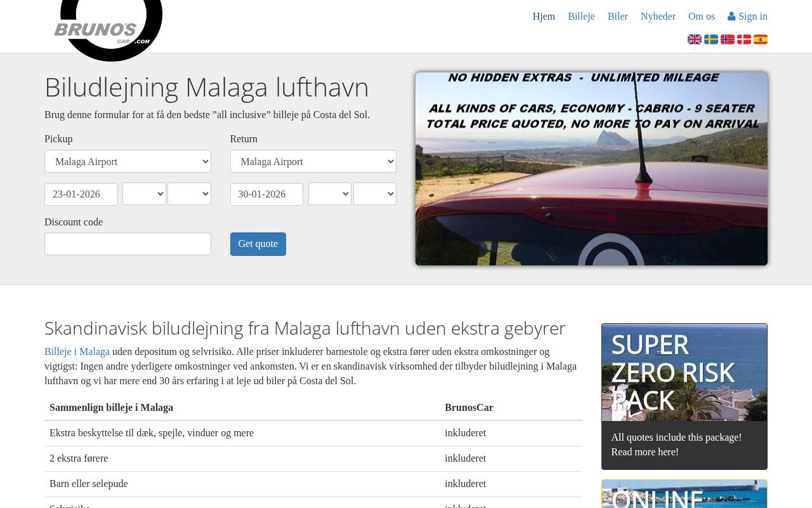Click the Get quote button
This screenshot has width=812, height=508.
click(x=258, y=244)
